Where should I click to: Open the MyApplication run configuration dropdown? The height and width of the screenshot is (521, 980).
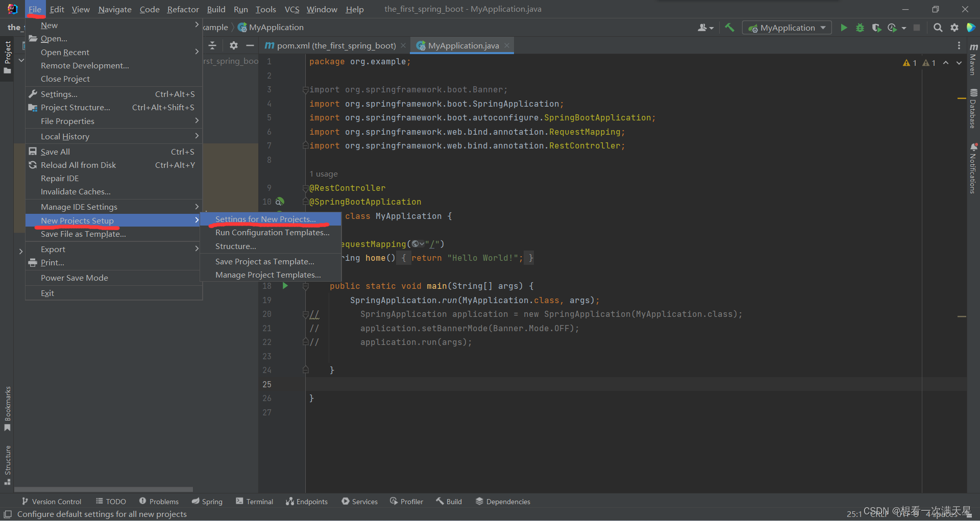(786, 28)
